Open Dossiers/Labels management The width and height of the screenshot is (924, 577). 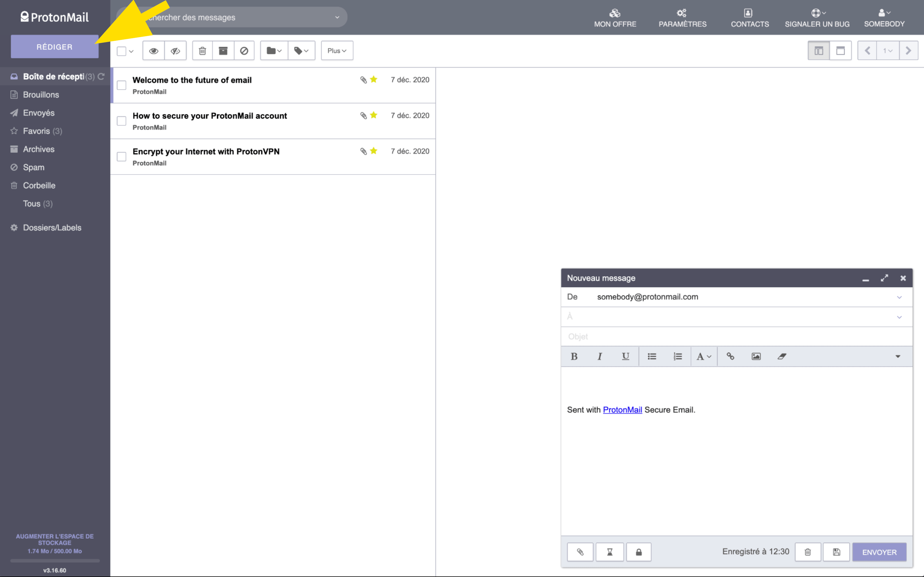(52, 227)
